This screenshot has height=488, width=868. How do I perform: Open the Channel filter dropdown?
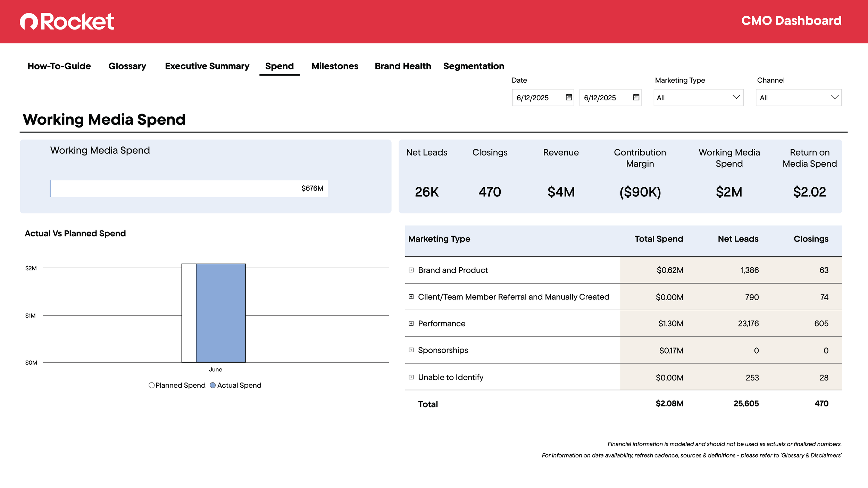(798, 98)
